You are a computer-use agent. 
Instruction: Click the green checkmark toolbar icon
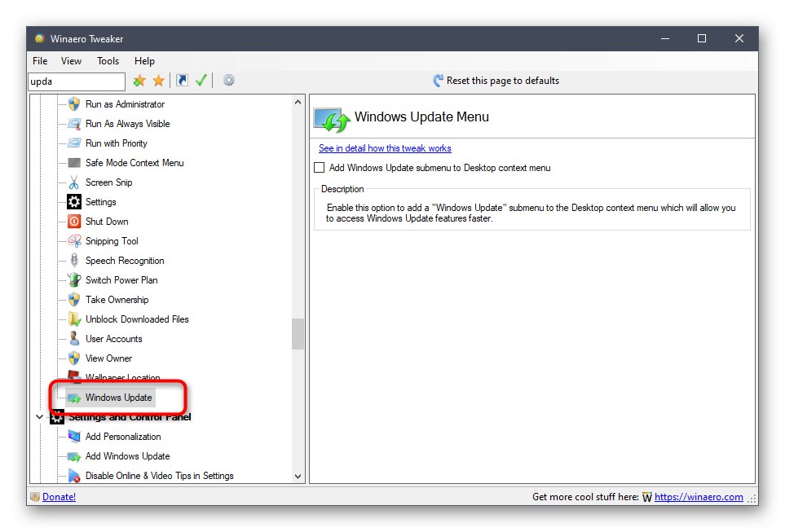pyautogui.click(x=201, y=80)
